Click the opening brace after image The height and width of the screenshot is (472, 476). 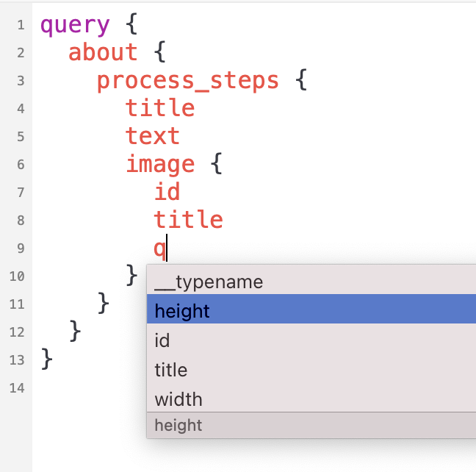[217, 163]
